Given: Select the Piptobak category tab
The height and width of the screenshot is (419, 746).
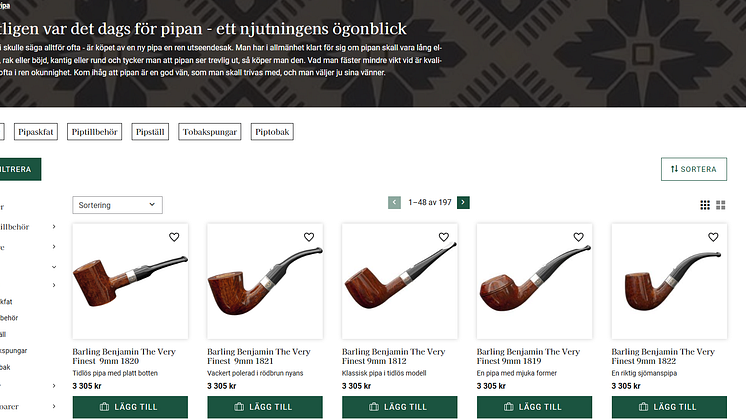Looking at the screenshot, I should pos(272,132).
